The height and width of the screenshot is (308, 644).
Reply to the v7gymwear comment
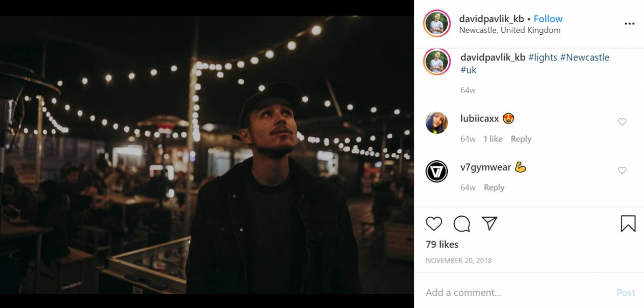pos(494,187)
